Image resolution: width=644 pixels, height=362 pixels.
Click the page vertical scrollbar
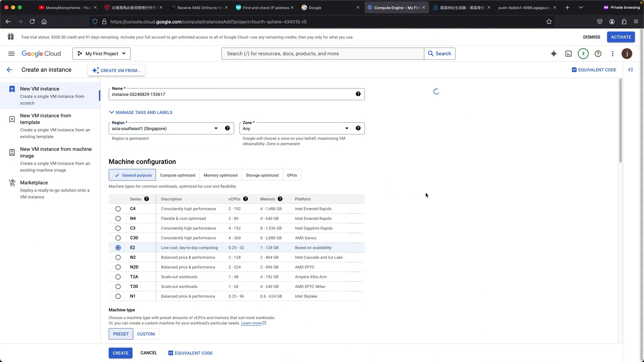(621, 121)
